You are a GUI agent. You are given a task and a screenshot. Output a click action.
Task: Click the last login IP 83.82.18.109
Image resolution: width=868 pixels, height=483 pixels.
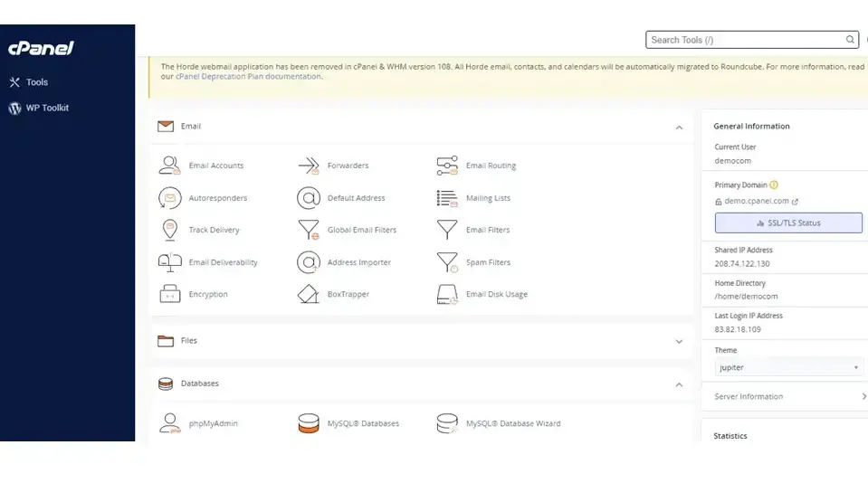pyautogui.click(x=738, y=329)
